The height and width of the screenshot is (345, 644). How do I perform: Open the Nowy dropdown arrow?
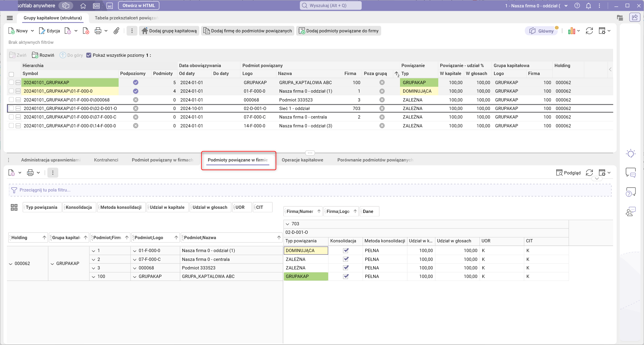tap(32, 31)
